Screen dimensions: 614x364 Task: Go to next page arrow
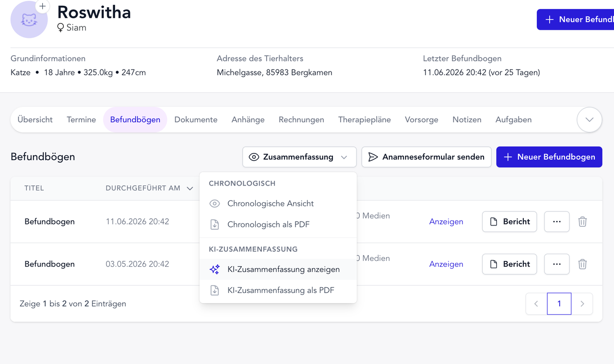tap(582, 304)
